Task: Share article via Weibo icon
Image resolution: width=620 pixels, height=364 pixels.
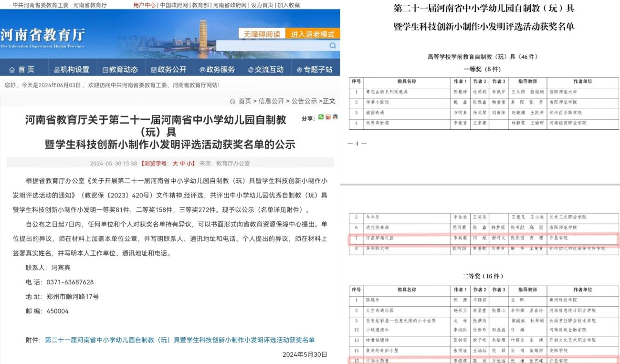Action: tap(328, 117)
